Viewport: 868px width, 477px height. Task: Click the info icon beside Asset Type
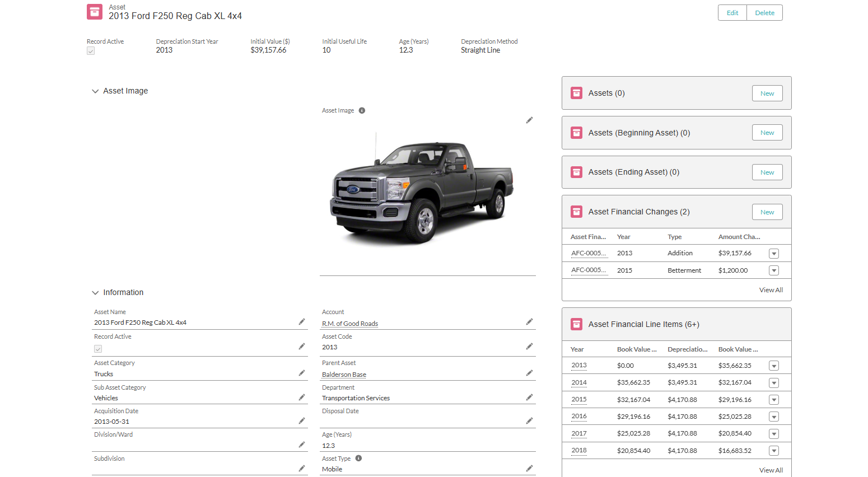pyautogui.click(x=358, y=458)
